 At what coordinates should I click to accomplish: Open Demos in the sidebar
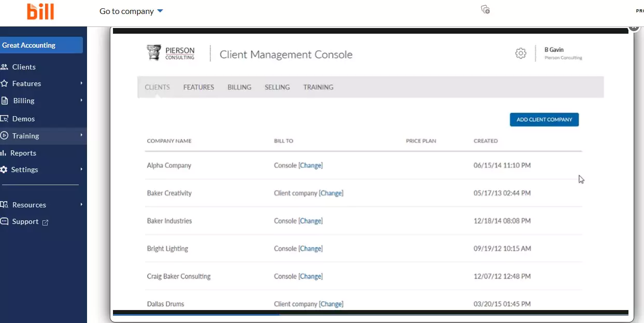point(23,119)
